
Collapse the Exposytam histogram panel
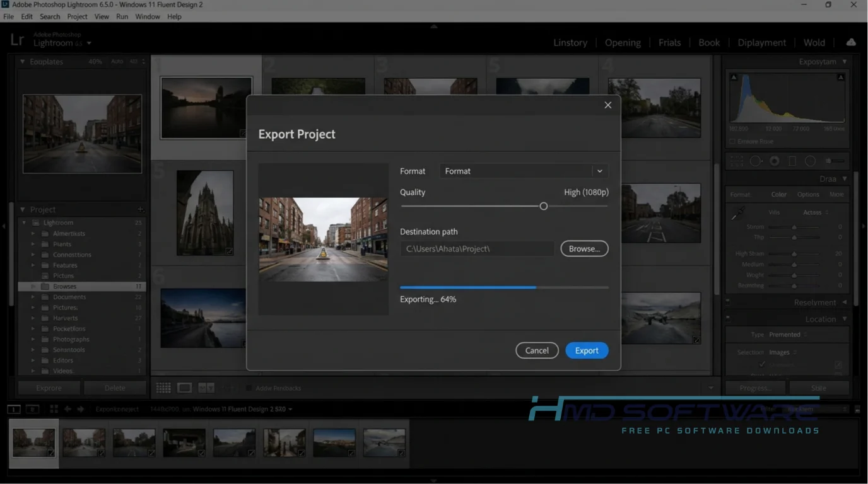coord(845,62)
